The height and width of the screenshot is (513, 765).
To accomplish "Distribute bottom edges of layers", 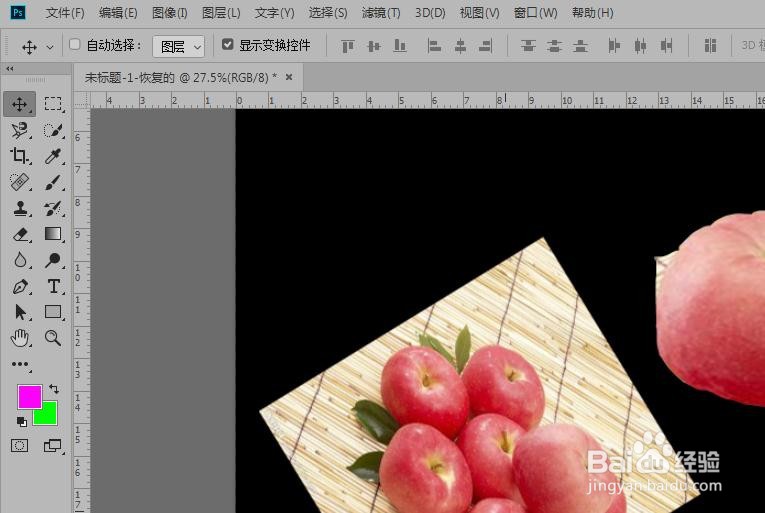I will (x=580, y=46).
